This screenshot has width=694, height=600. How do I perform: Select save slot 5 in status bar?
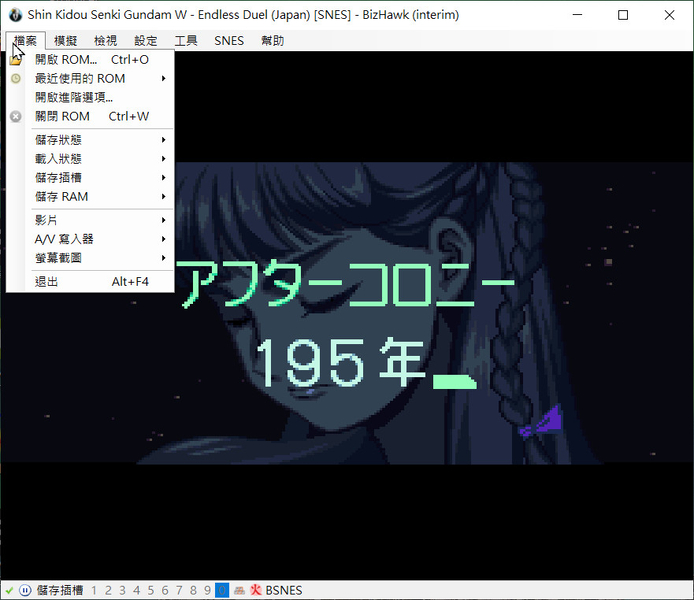click(x=151, y=590)
